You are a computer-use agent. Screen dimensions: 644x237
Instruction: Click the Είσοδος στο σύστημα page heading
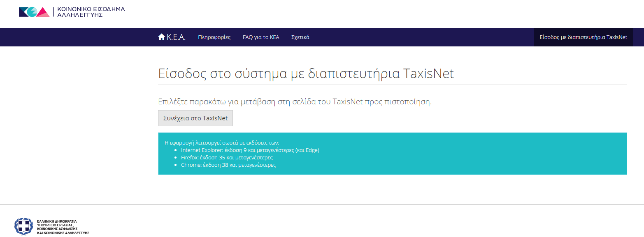[x=306, y=74]
